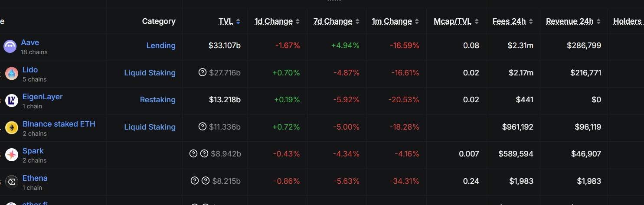Click the Ethena logo icon
The width and height of the screenshot is (644, 205).
tap(12, 182)
